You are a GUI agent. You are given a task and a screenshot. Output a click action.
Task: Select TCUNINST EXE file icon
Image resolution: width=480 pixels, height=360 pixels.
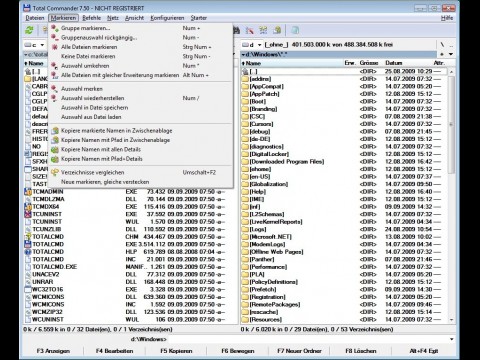coord(28,214)
